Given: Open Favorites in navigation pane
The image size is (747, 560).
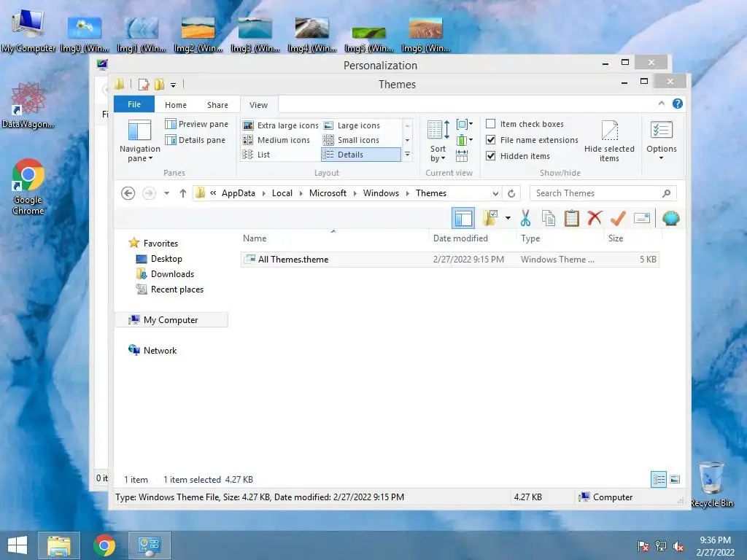Looking at the screenshot, I should 160,244.
